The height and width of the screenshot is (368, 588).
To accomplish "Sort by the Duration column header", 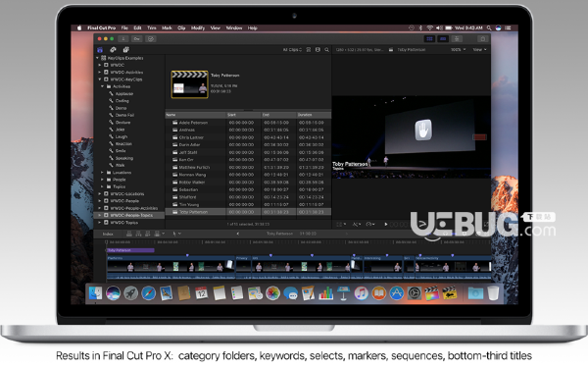I will [314, 115].
